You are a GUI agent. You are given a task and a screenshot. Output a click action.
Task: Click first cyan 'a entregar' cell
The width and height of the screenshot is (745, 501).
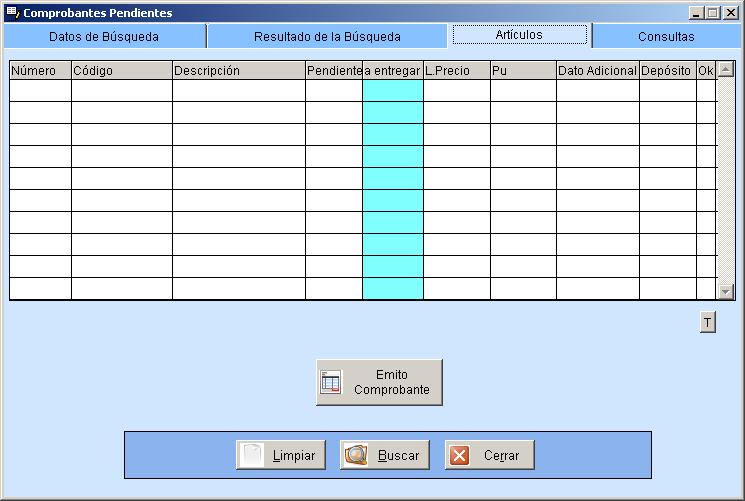point(393,91)
